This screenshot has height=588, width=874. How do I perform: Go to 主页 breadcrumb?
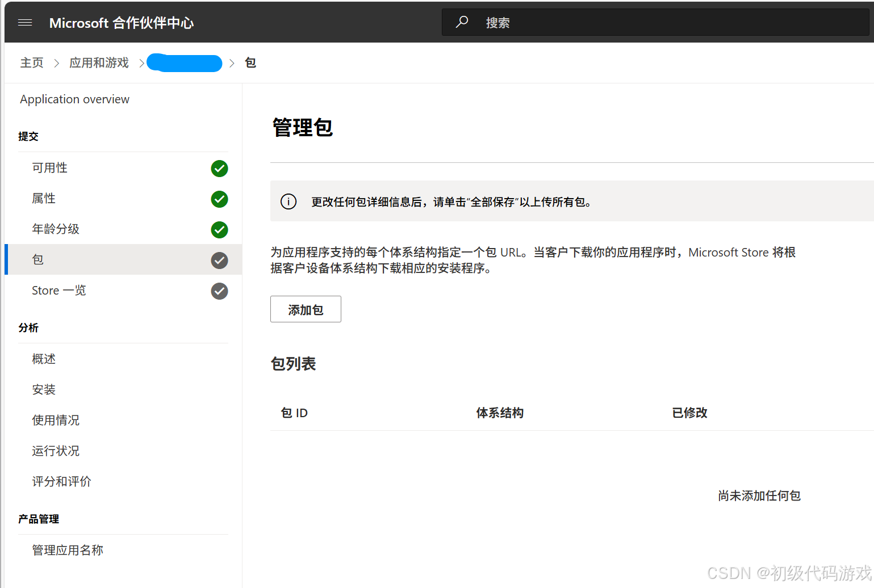(32, 62)
